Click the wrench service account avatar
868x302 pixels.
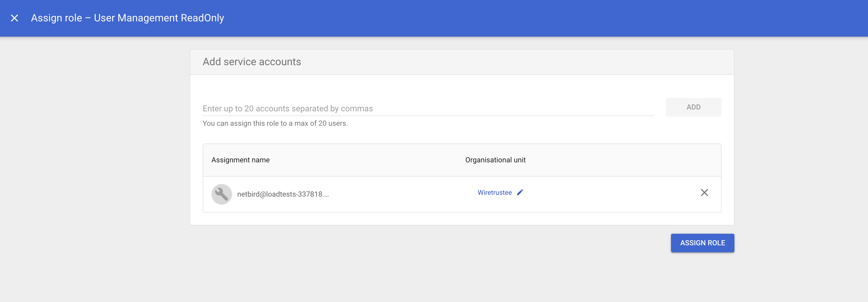click(x=221, y=194)
